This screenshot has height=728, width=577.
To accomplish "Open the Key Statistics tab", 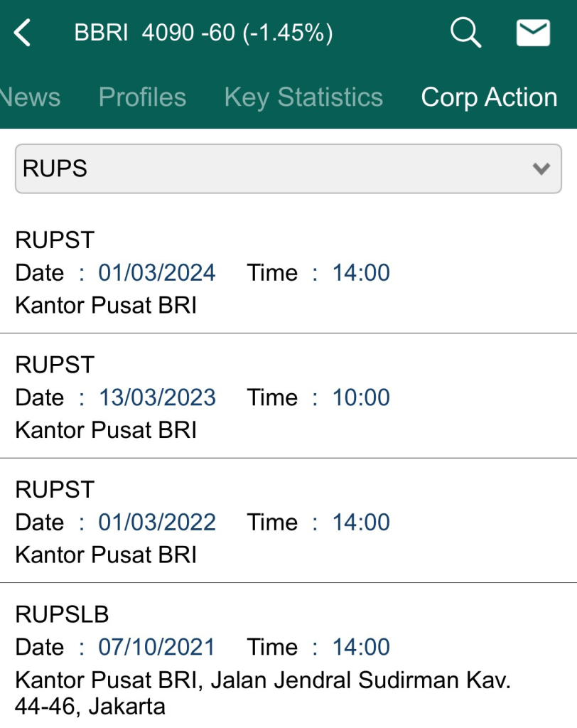I will pos(303,97).
